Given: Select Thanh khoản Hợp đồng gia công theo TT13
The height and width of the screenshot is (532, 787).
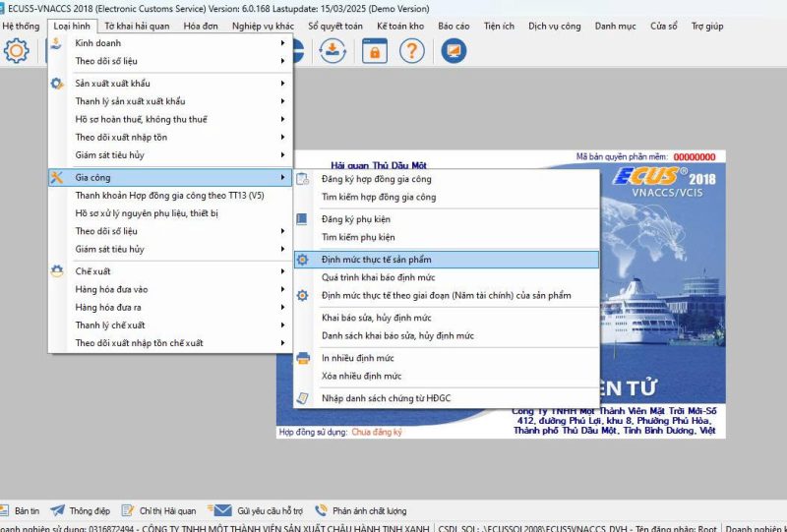Looking at the screenshot, I should (170, 196).
